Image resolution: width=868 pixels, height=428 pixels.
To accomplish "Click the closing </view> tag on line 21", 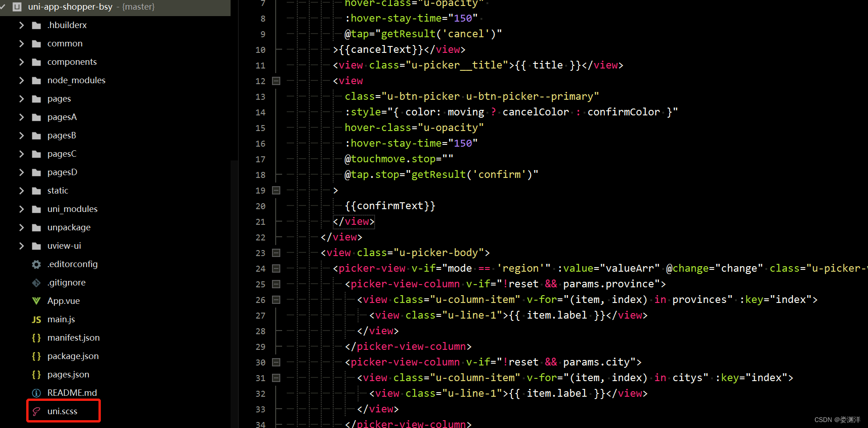I will (x=354, y=222).
